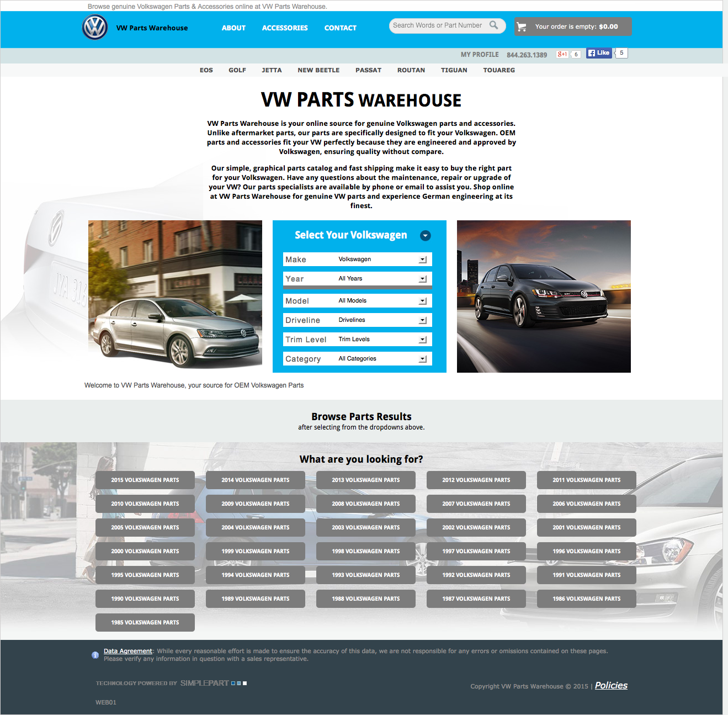This screenshot has height=715, width=728.
Task: Open the Trim Level dropdown
Action: coord(423,339)
